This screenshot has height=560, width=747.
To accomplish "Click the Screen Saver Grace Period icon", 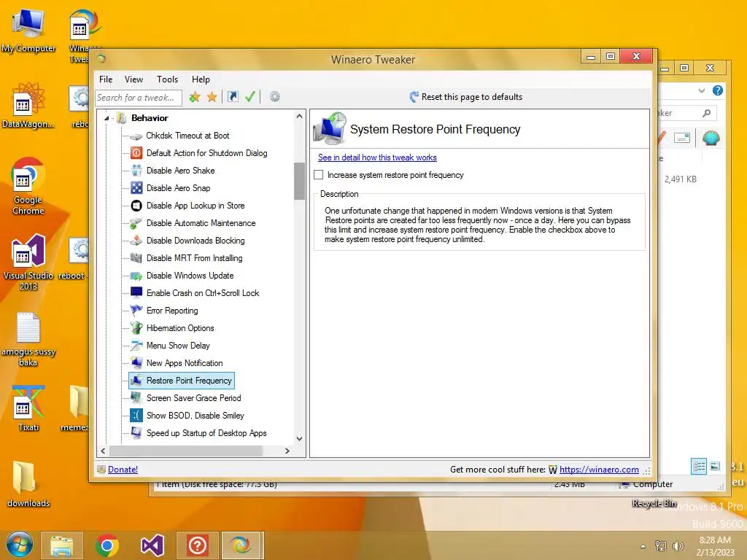I will pyautogui.click(x=136, y=398).
